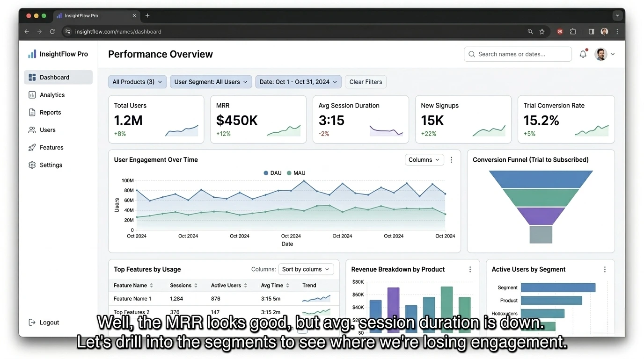Viewport: 644px width, 359px height.
Task: Click the purple funnel stage
Action: tap(541, 216)
